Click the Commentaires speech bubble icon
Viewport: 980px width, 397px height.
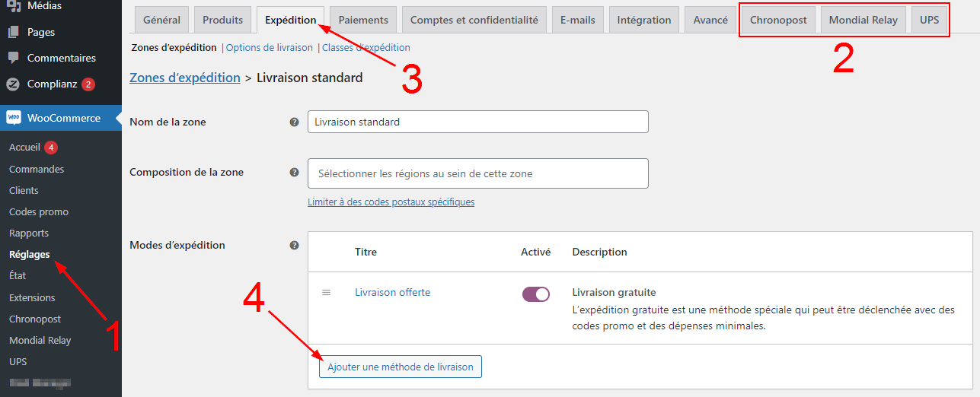pyautogui.click(x=13, y=58)
